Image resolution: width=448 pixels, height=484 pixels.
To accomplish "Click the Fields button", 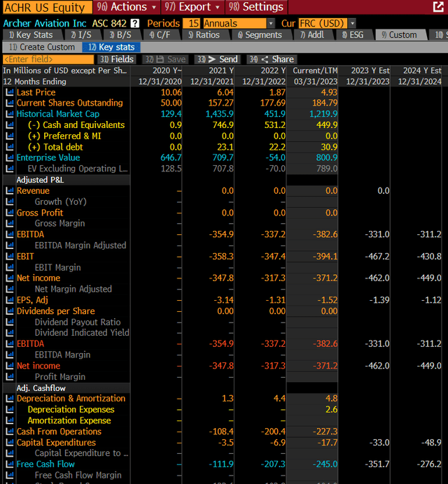I will pos(117,59).
